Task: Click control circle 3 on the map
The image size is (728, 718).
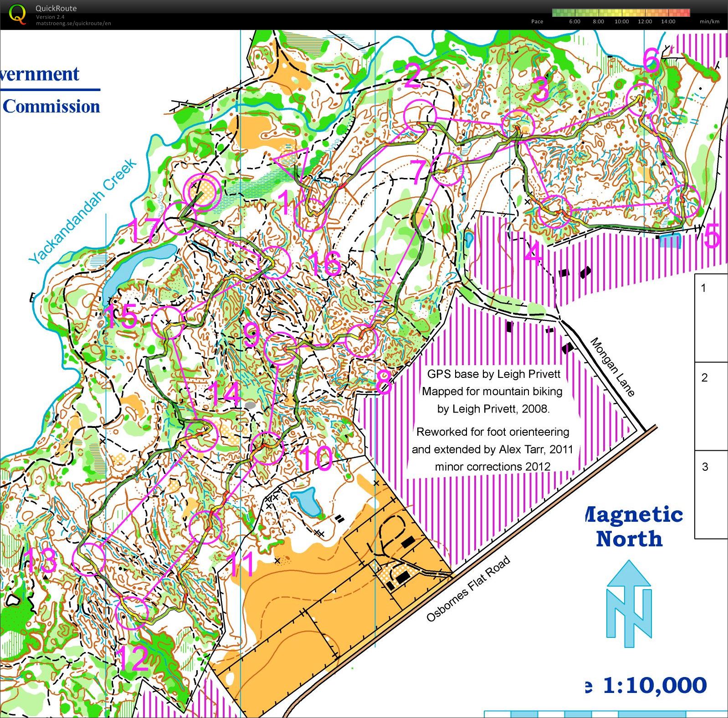Action: (518, 125)
